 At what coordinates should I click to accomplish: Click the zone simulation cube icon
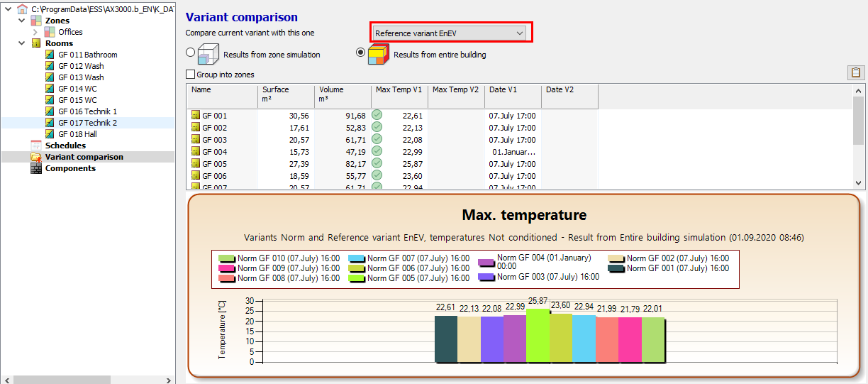(208, 55)
